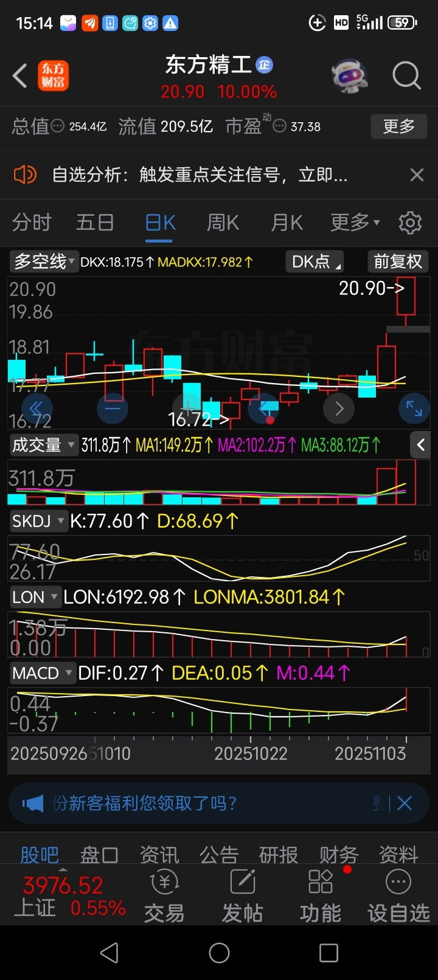Tap LON:6192.98 indicator value
The width and height of the screenshot is (438, 980).
tap(125, 597)
